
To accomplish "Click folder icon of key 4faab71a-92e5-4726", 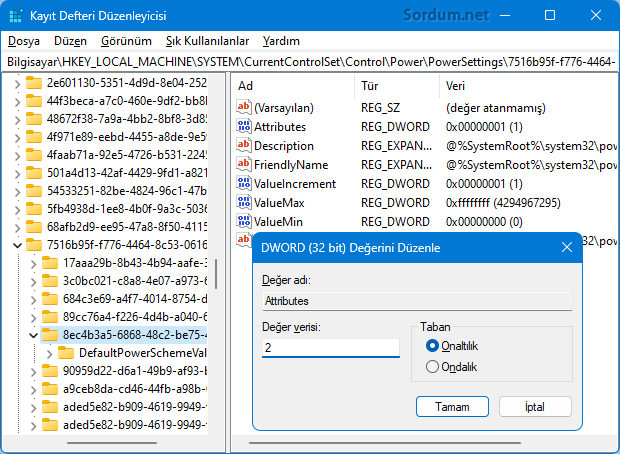I will (34, 155).
